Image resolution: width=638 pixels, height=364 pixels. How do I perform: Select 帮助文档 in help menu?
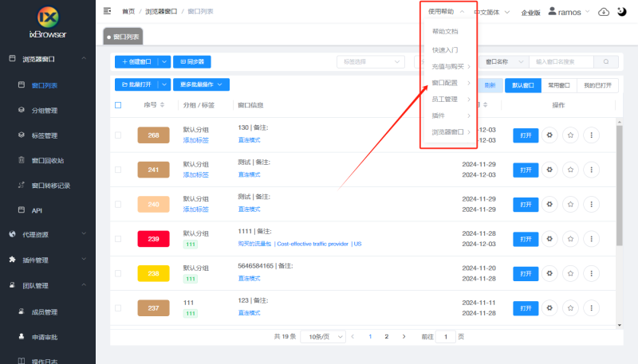click(x=445, y=31)
